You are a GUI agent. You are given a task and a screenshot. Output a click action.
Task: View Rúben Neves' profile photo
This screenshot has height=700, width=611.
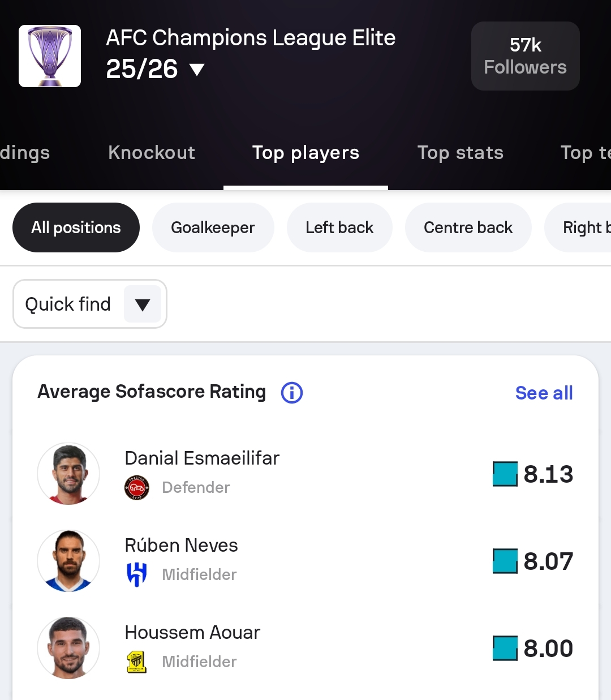pos(68,561)
